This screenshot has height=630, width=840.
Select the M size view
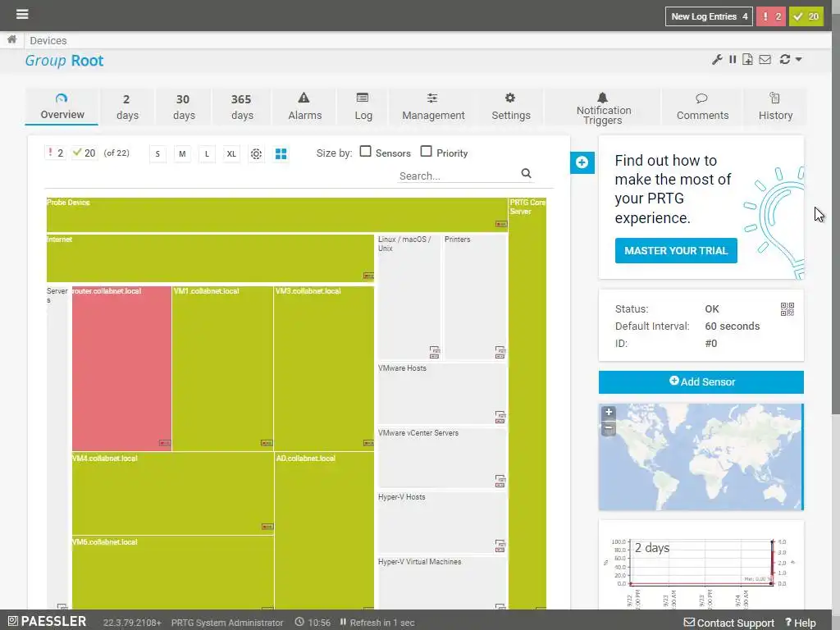[x=182, y=153]
